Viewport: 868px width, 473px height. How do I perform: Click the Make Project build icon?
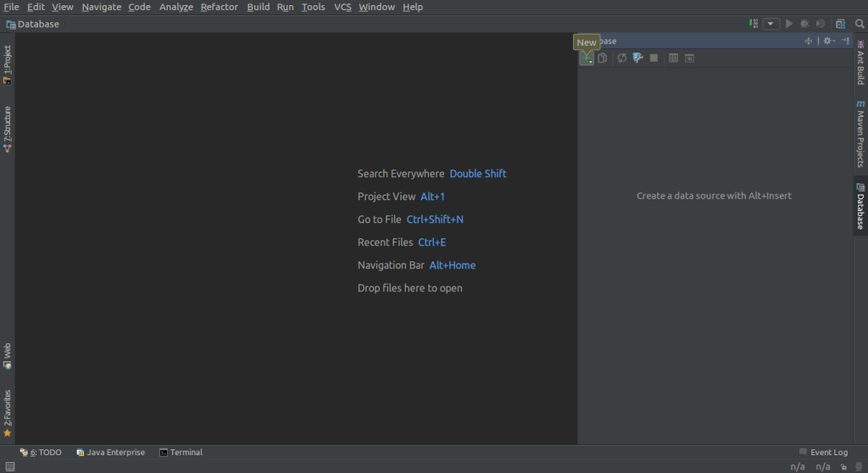(753, 24)
